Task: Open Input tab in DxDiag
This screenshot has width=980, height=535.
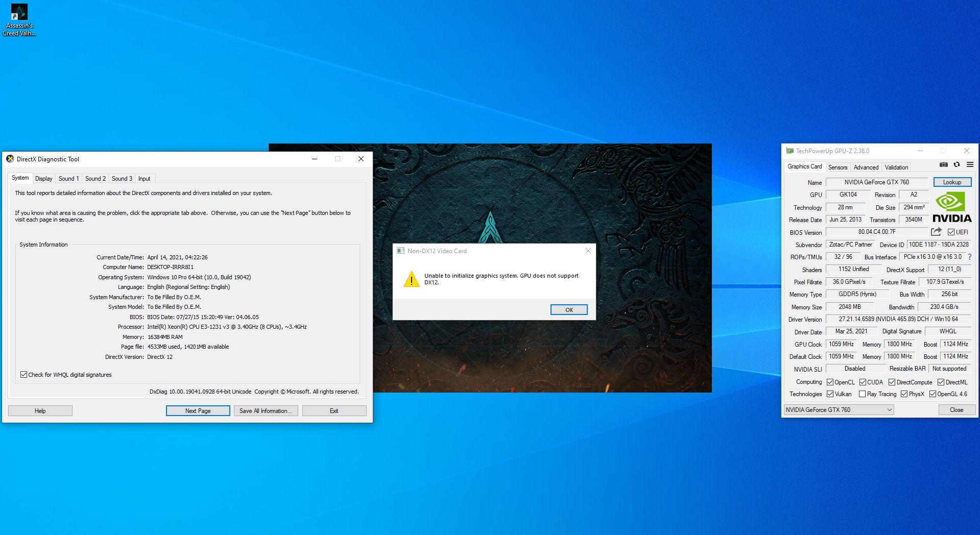Action: point(145,179)
